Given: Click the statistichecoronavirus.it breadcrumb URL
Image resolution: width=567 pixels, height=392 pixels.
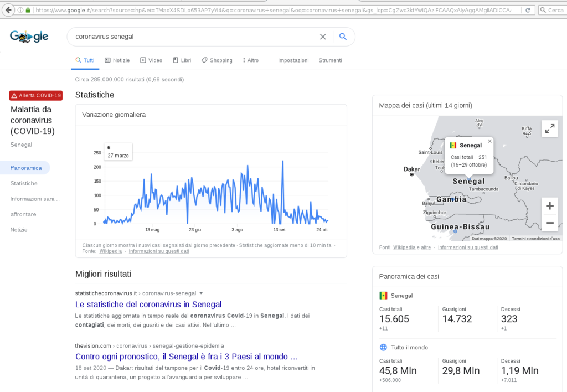Looking at the screenshot, I should tap(136, 293).
